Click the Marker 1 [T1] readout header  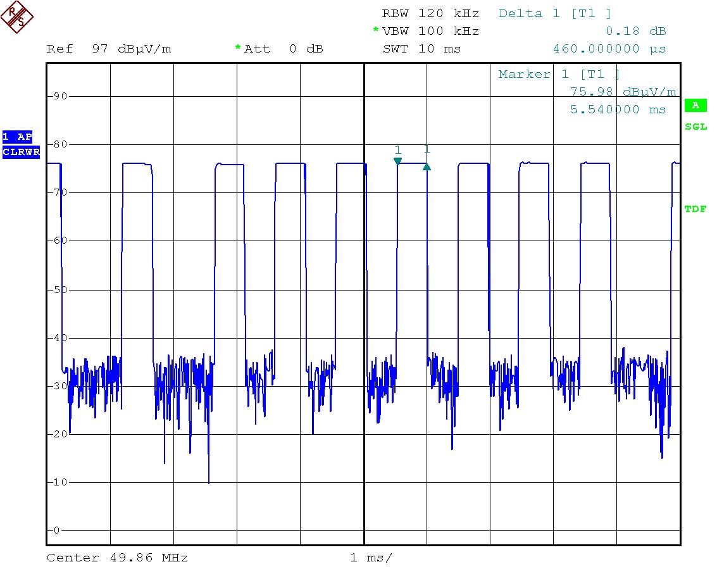(559, 74)
